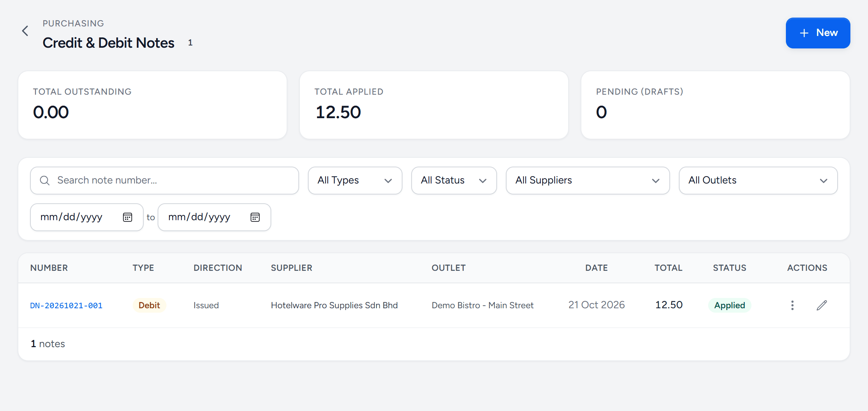Image resolution: width=868 pixels, height=411 pixels.
Task: Click the DATE column header
Action: [x=596, y=268]
